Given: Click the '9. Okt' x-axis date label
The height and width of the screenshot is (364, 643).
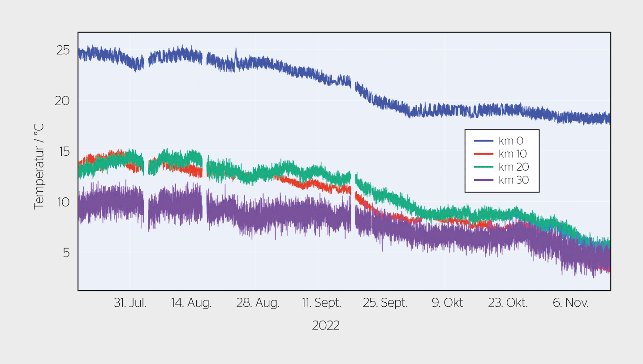Looking at the screenshot, I should (x=447, y=303).
